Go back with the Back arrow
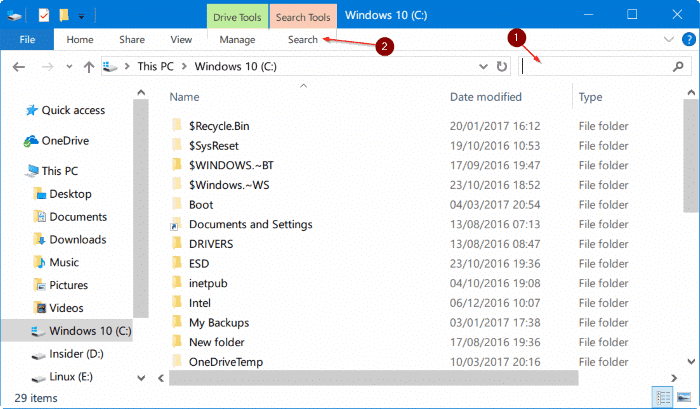This screenshot has width=700, height=409. point(19,67)
